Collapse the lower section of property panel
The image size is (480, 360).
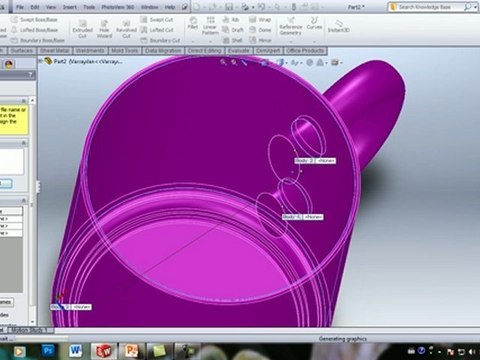point(24,200)
